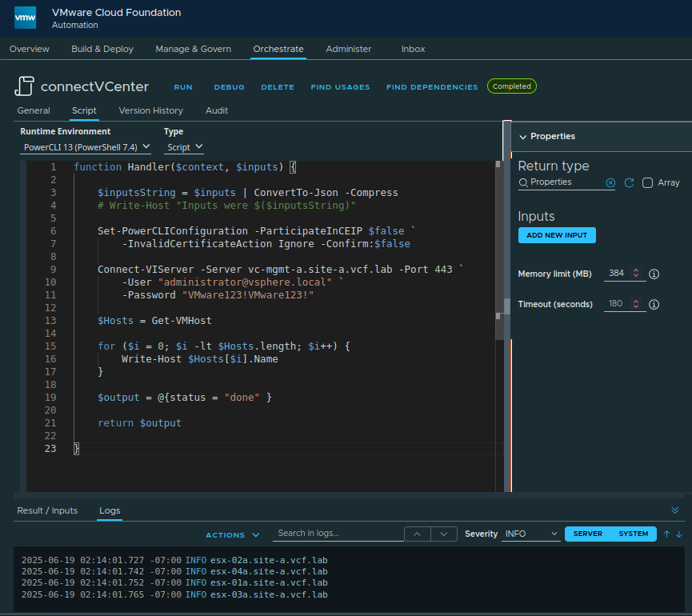Switch to the Audit tab

[x=217, y=110]
